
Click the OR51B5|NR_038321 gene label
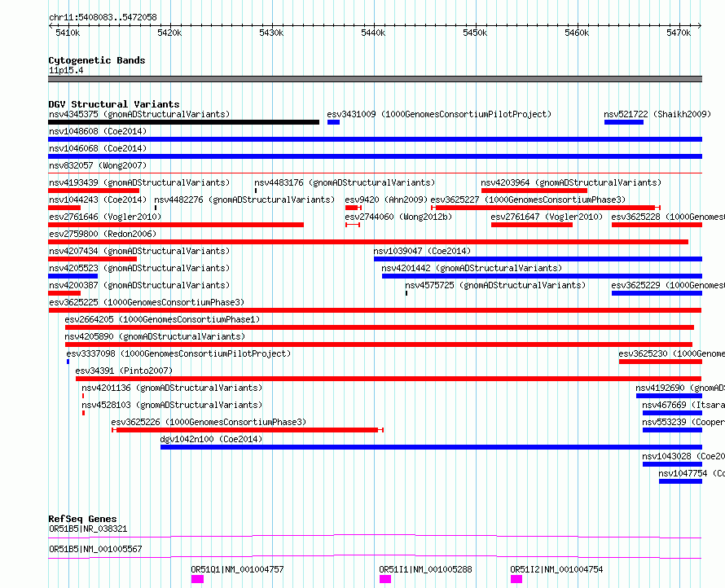tap(88, 529)
